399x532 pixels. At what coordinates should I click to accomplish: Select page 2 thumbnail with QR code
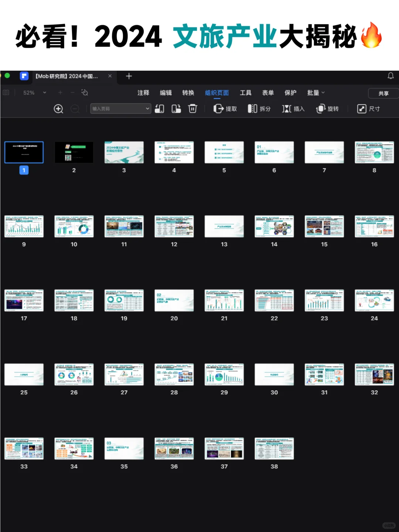tap(74, 152)
